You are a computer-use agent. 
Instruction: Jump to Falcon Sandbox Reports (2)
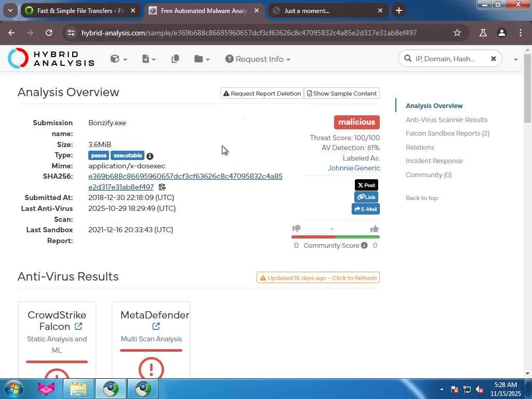pos(447,134)
